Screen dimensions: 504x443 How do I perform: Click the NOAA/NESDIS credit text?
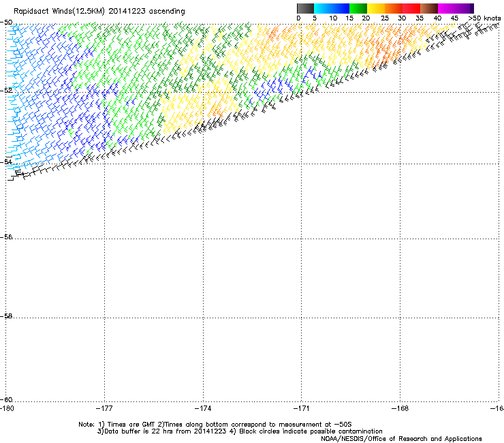[x=401, y=439]
